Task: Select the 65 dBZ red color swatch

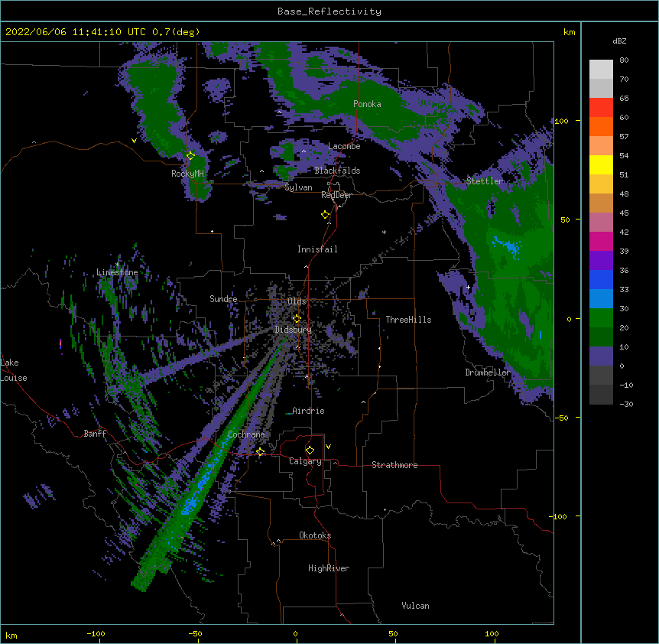Action: tap(601, 107)
